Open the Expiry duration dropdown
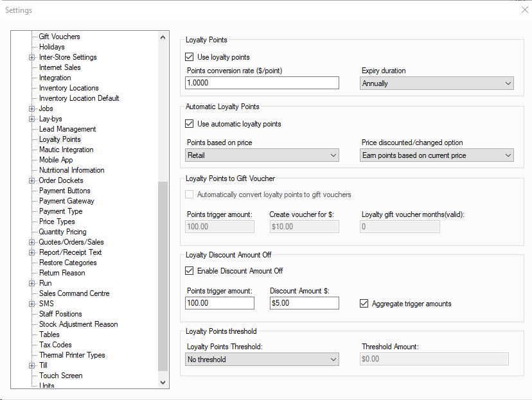 click(437, 83)
